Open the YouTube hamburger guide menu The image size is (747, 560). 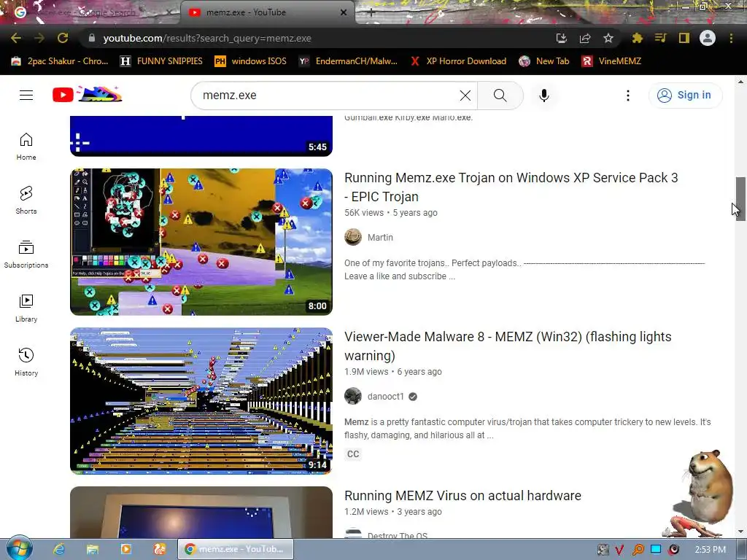[26, 96]
